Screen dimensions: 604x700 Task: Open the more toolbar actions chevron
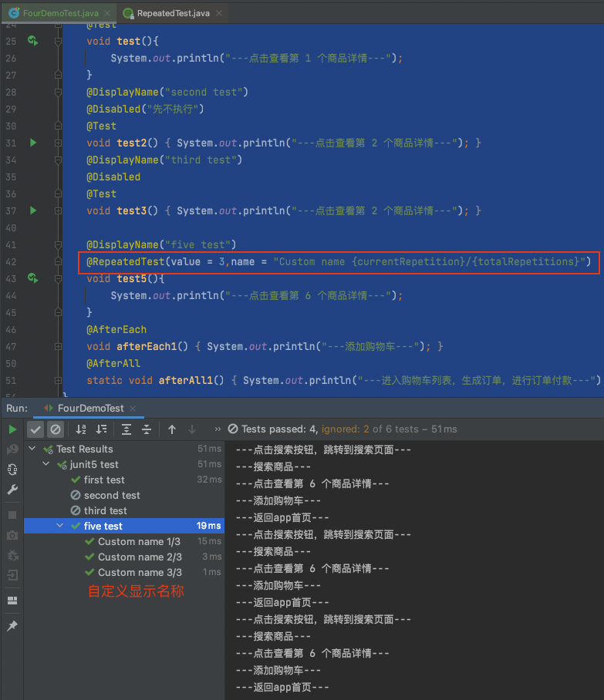click(x=218, y=429)
